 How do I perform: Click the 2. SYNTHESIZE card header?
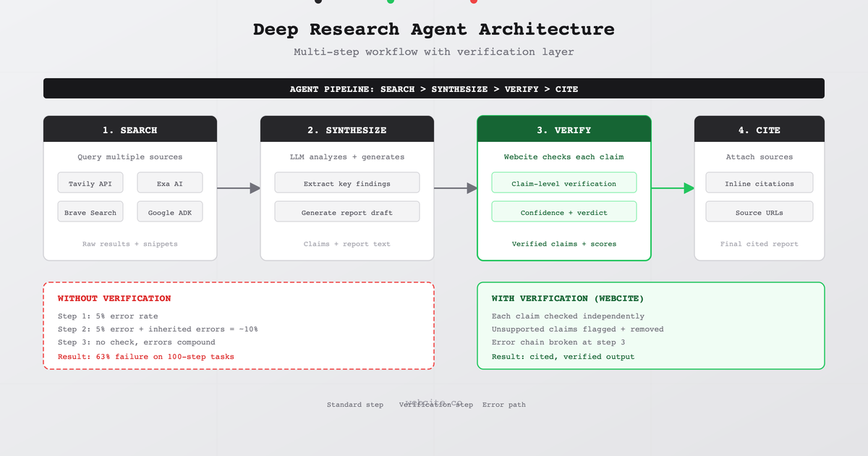pos(347,129)
